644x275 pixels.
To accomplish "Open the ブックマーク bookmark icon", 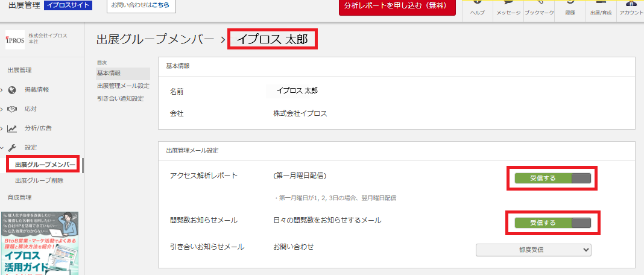I will pyautogui.click(x=538, y=7).
